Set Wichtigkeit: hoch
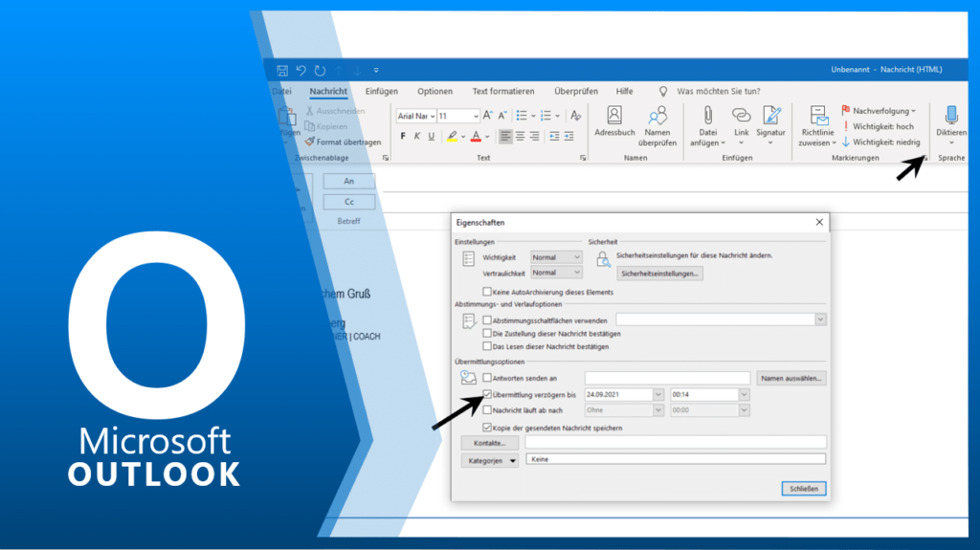The height and width of the screenshot is (550, 980). click(x=879, y=126)
